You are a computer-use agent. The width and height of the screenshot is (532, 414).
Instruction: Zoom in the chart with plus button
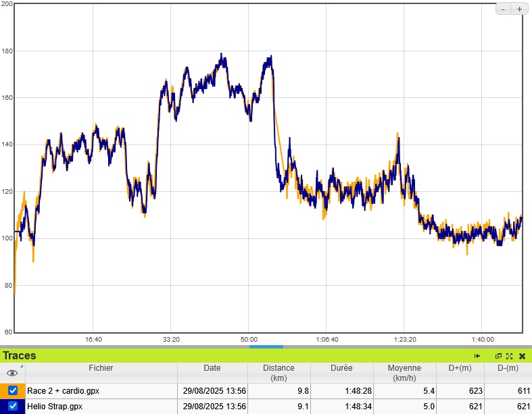[x=519, y=9]
